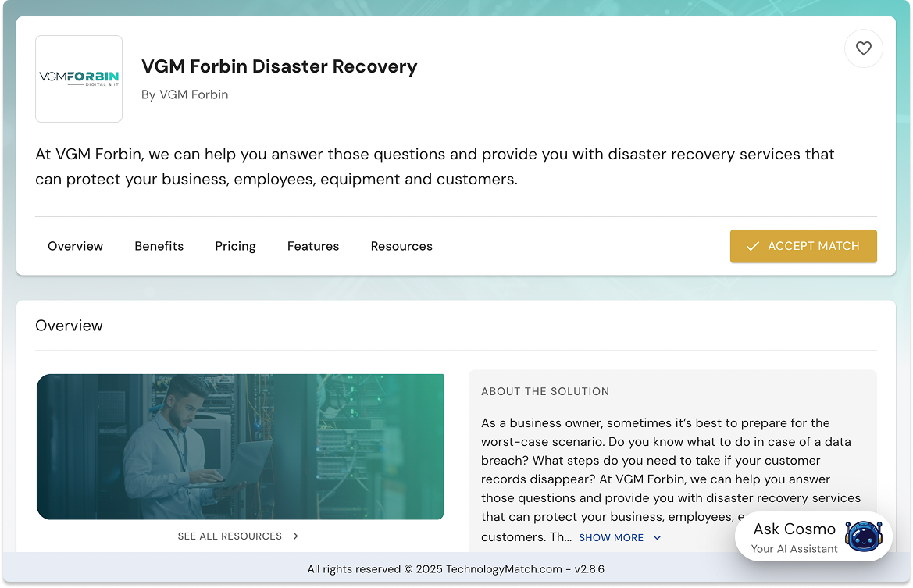Viewport: 913px width, 588px height.
Task: Expand description with Show More
Action: (x=611, y=538)
